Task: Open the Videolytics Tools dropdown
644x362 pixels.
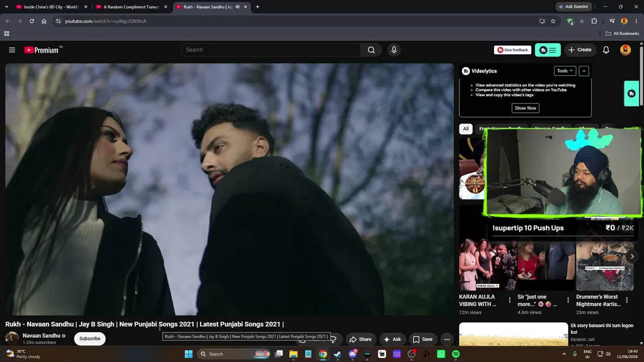Action: (565, 71)
